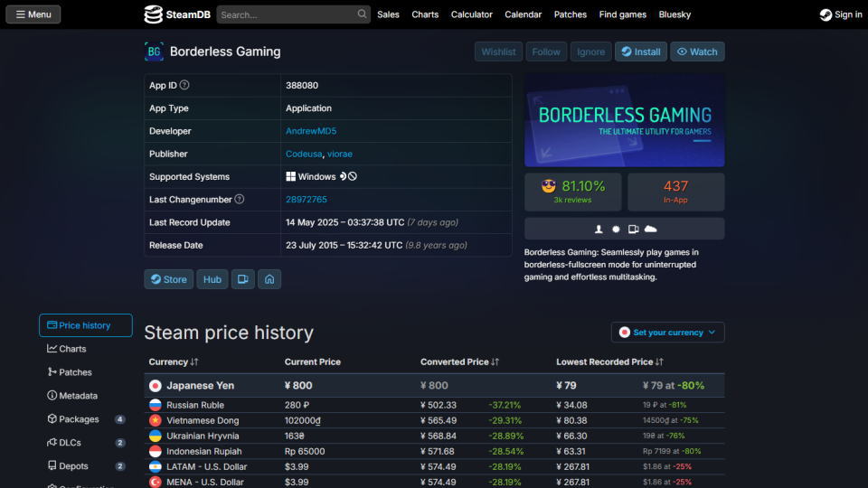Image resolution: width=868 pixels, height=488 pixels.
Task: Open the Charts top navigation item
Action: tap(425, 14)
